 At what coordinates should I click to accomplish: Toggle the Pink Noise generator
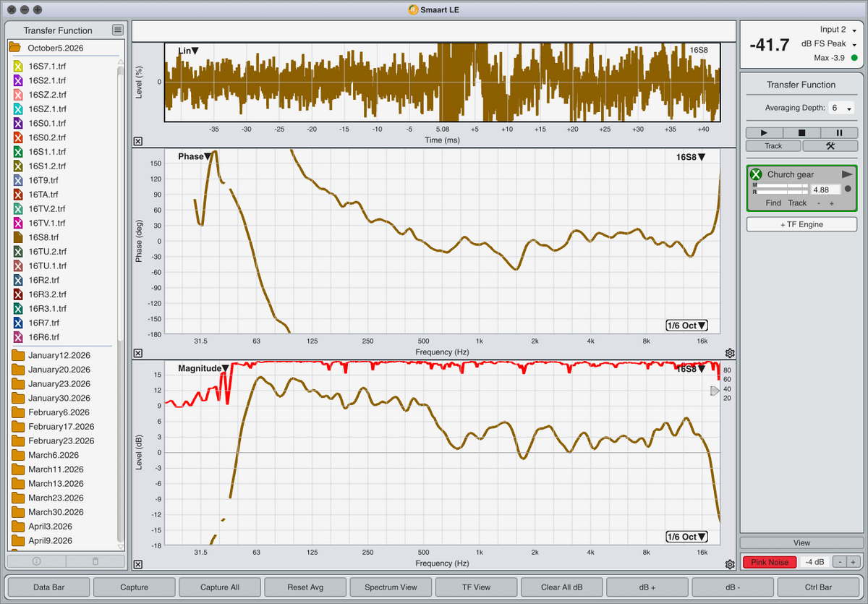(770, 562)
